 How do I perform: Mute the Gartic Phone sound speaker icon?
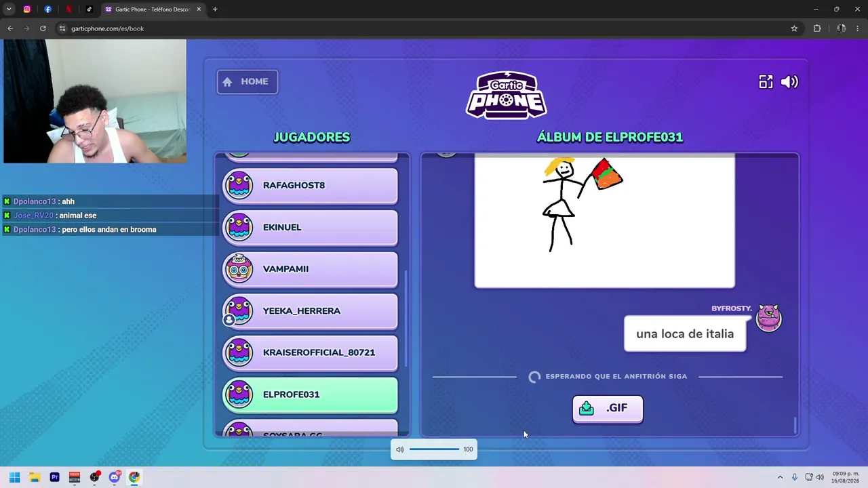pyautogui.click(x=789, y=82)
